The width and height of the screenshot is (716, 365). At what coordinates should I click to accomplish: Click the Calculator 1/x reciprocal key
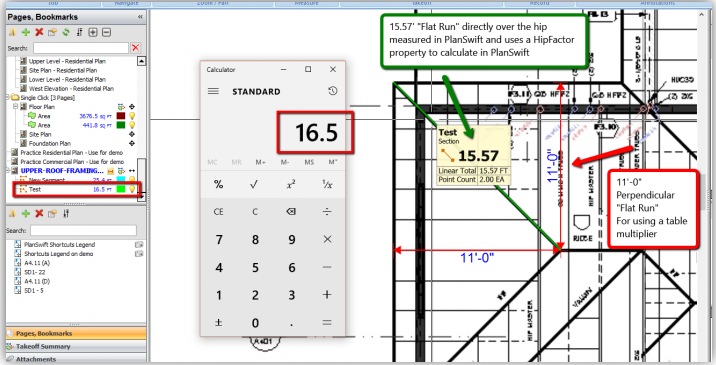tap(327, 185)
